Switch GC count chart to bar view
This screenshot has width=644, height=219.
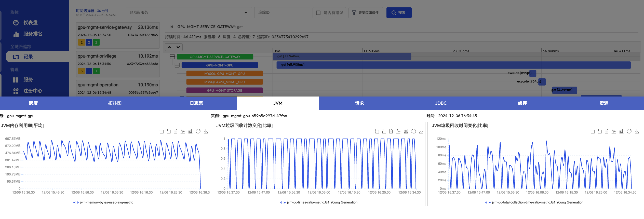click(x=406, y=131)
